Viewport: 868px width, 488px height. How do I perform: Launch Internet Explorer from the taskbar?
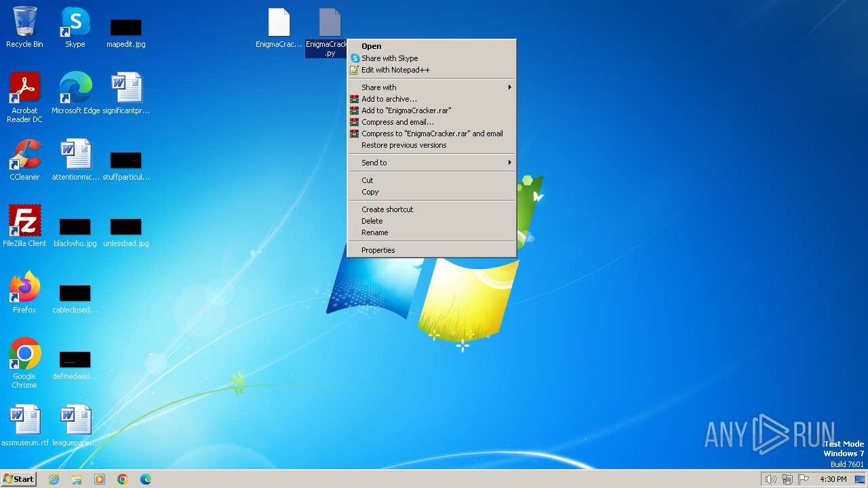(54, 479)
